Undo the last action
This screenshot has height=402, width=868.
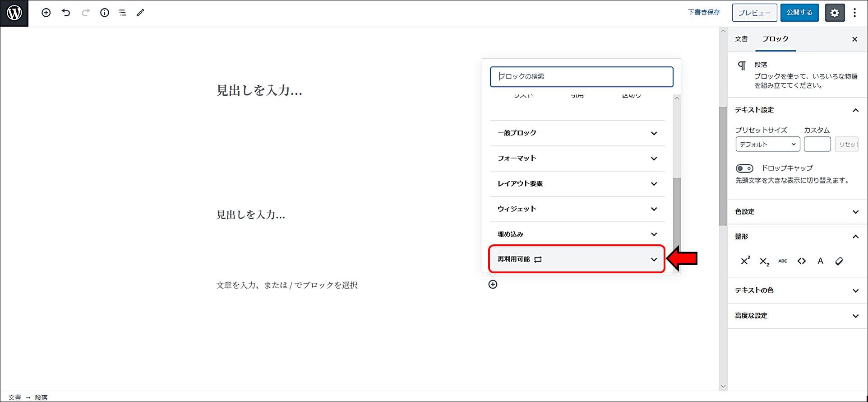pyautogui.click(x=66, y=13)
